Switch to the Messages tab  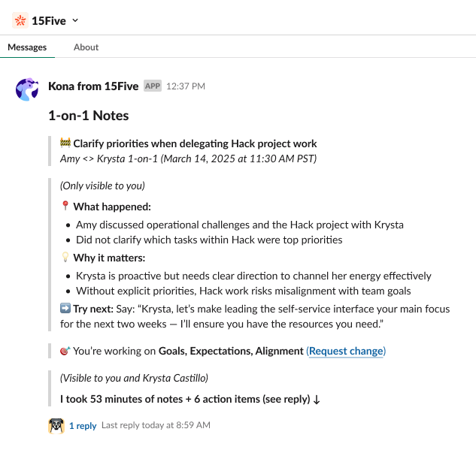coord(27,47)
